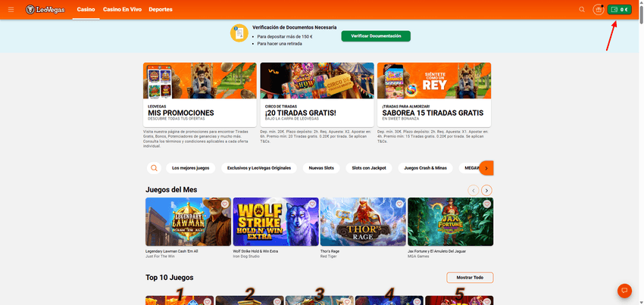Viewport: 644px width, 305px height.
Task: Launch Wolf Strike Hold & Win Extra
Action: pyautogui.click(x=276, y=222)
